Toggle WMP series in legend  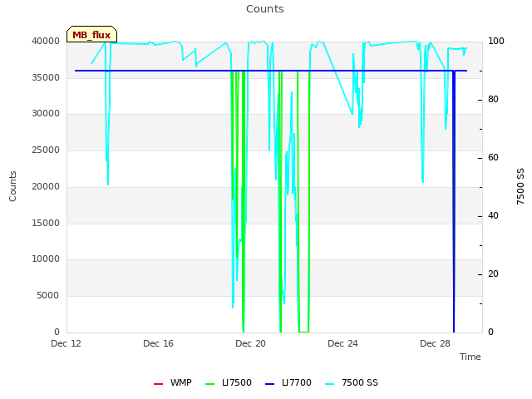(x=173, y=382)
